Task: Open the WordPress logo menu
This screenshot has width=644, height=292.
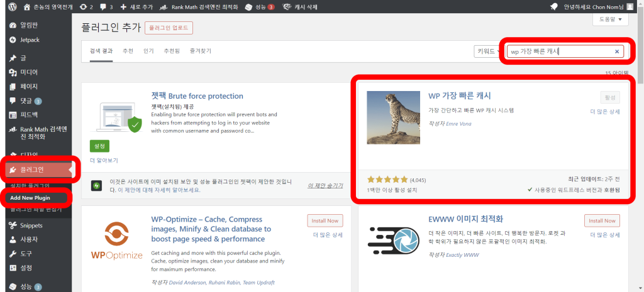Action: [x=13, y=6]
